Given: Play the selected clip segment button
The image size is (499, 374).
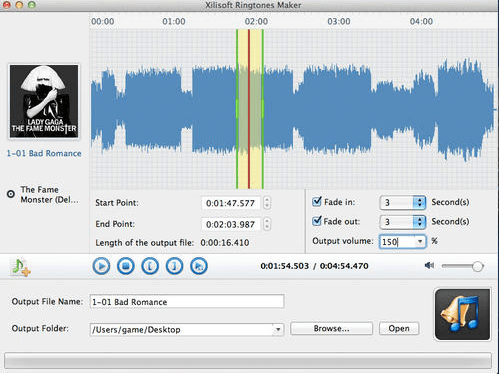Looking at the screenshot, I should pos(199,266).
